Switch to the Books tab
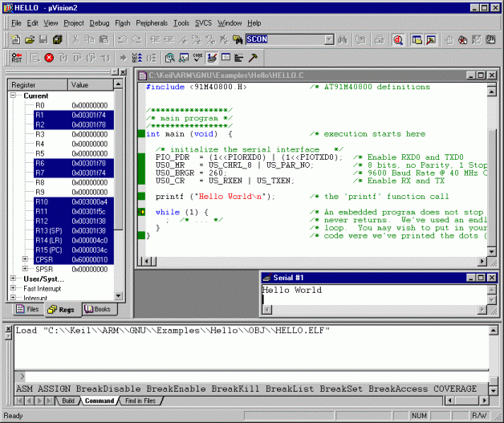 pyautogui.click(x=99, y=309)
